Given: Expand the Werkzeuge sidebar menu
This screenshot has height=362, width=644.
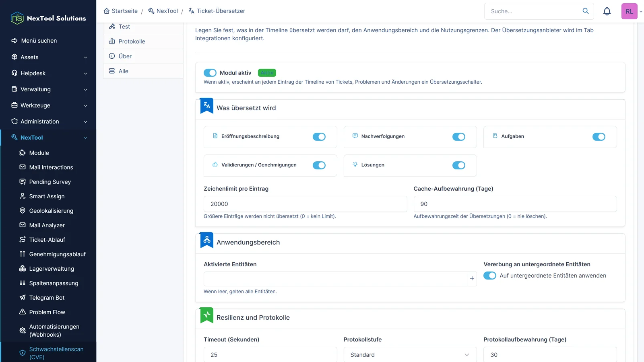Looking at the screenshot, I should tap(49, 105).
